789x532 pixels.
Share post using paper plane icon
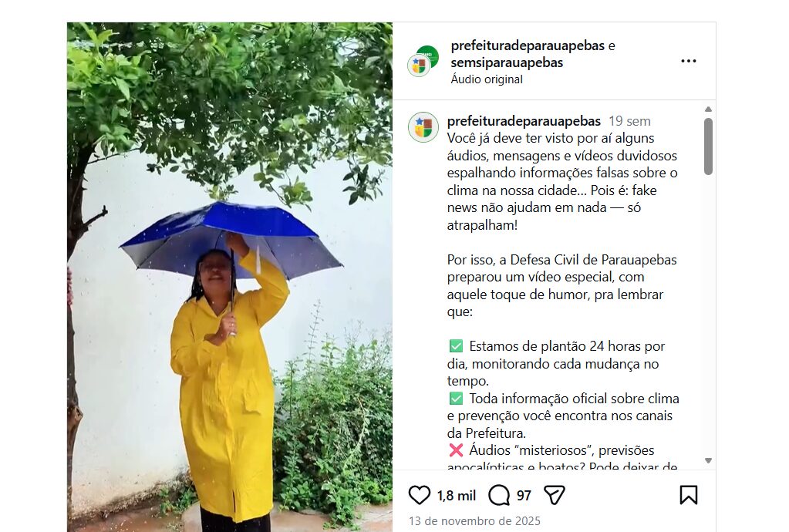(x=555, y=495)
